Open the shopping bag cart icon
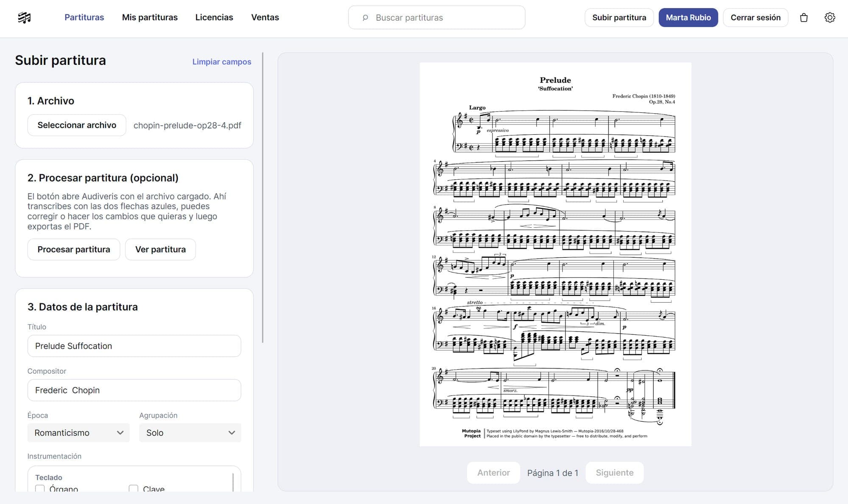 tap(803, 18)
